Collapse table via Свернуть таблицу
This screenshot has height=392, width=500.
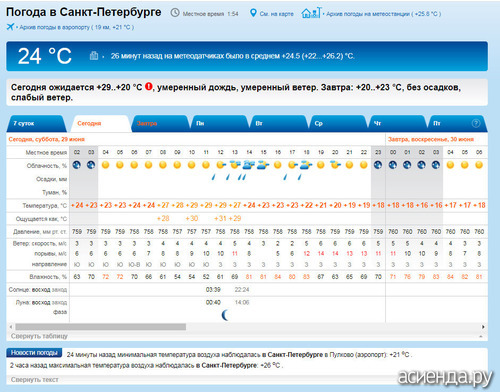(39, 336)
